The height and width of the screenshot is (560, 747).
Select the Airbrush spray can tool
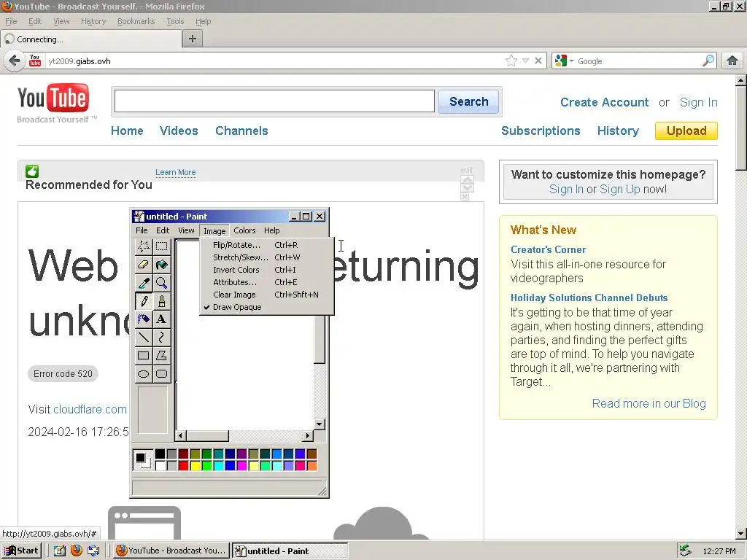144,319
